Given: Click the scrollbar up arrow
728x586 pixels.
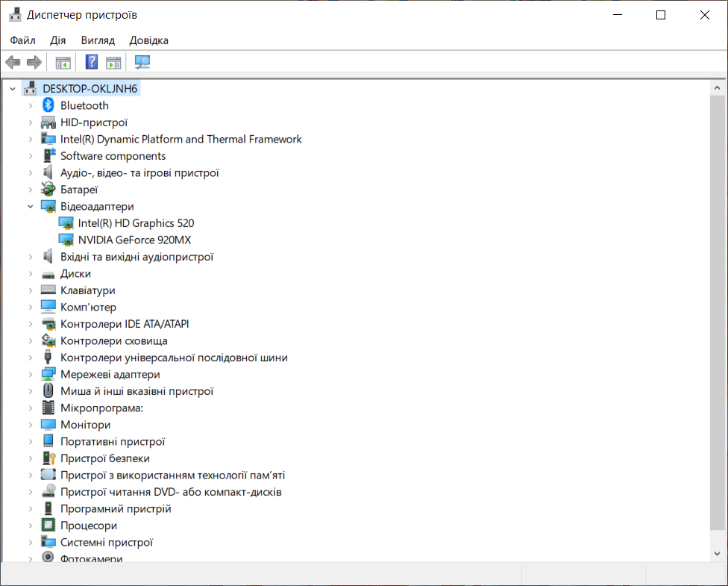Looking at the screenshot, I should point(718,87).
